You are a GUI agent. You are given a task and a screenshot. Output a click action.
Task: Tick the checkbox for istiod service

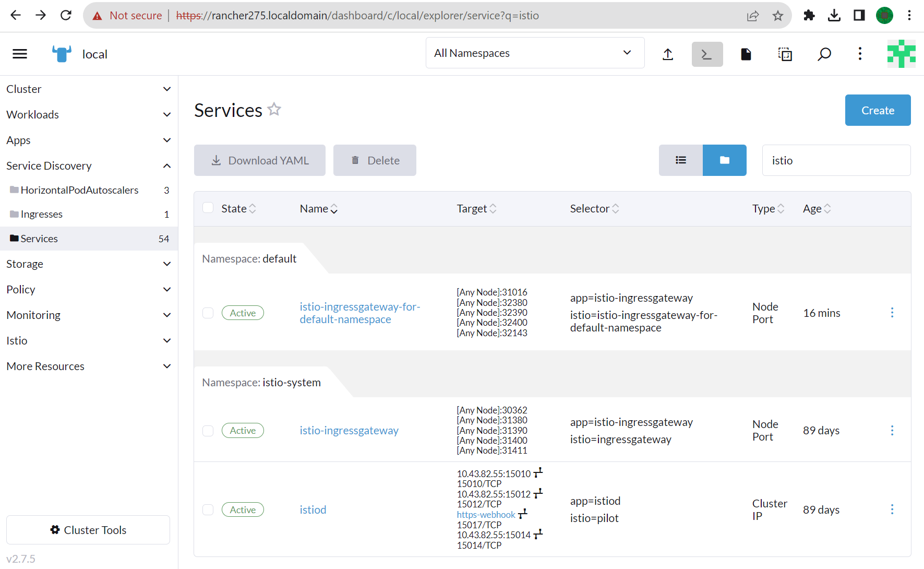point(208,510)
